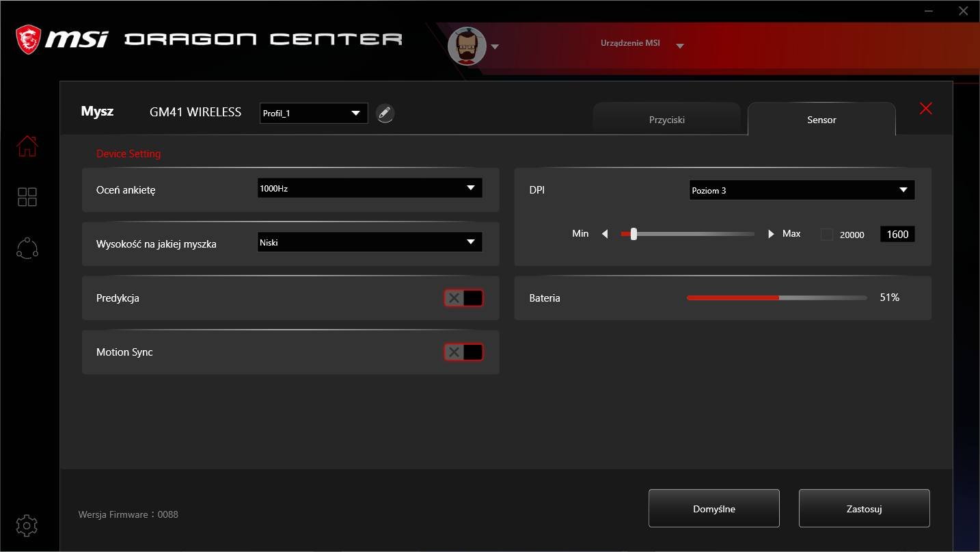This screenshot has height=552, width=980.
Task: Click the Domyślne button
Action: click(x=714, y=508)
